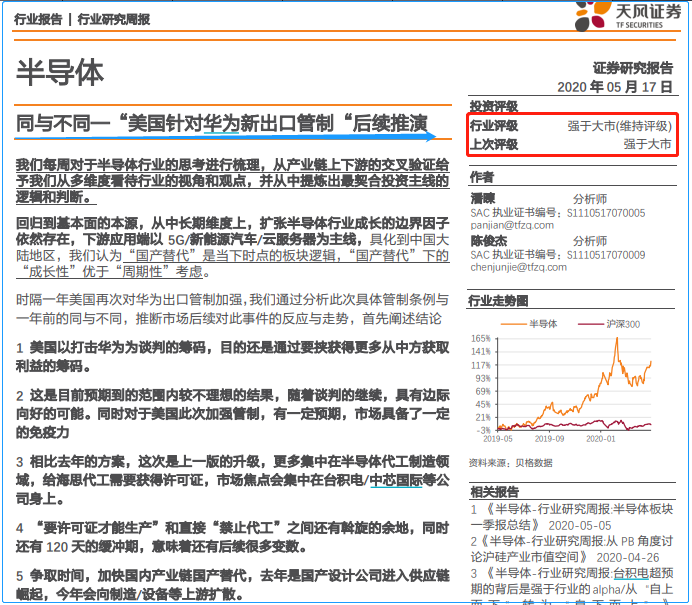Screen dimensions: 692x605
Task: Click the paragraph starting '时隔一年美国再次'
Action: tap(233, 309)
